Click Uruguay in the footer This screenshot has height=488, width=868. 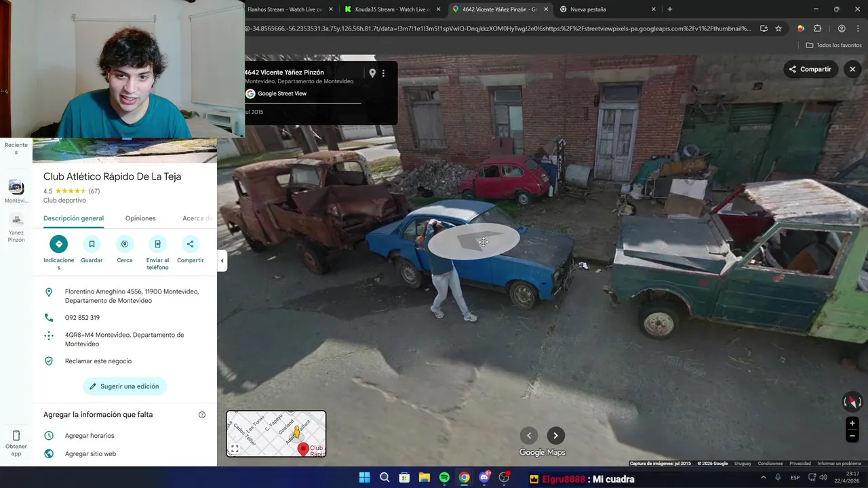click(x=743, y=464)
